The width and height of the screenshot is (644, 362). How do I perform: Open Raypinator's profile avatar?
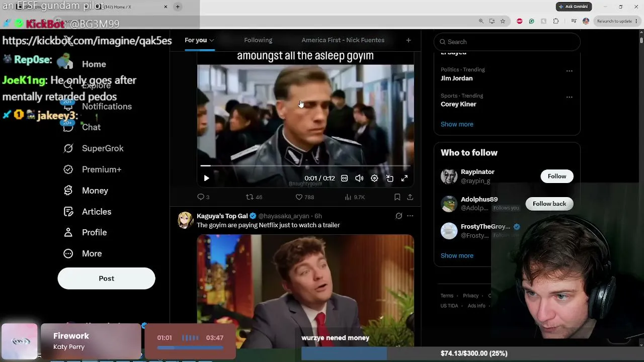tap(449, 176)
